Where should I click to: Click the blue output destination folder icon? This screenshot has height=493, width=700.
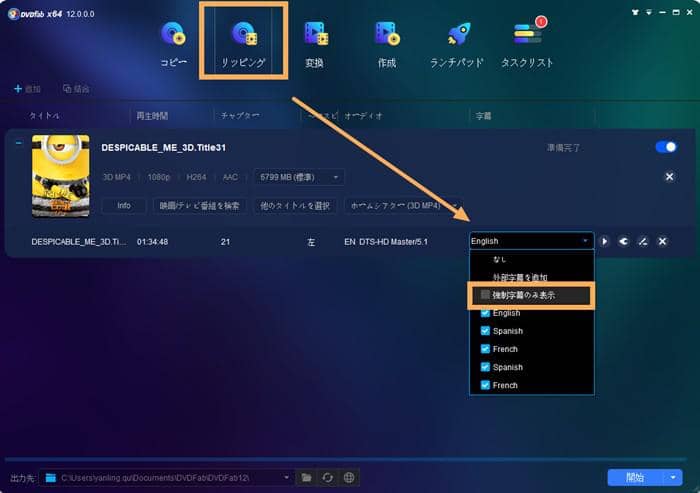[x=50, y=478]
